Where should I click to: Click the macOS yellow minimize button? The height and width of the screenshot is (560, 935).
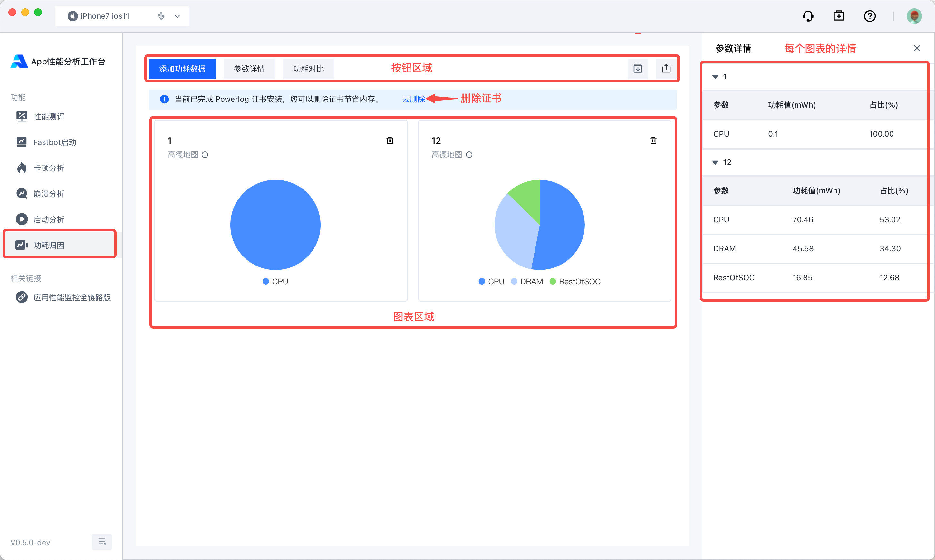click(25, 12)
